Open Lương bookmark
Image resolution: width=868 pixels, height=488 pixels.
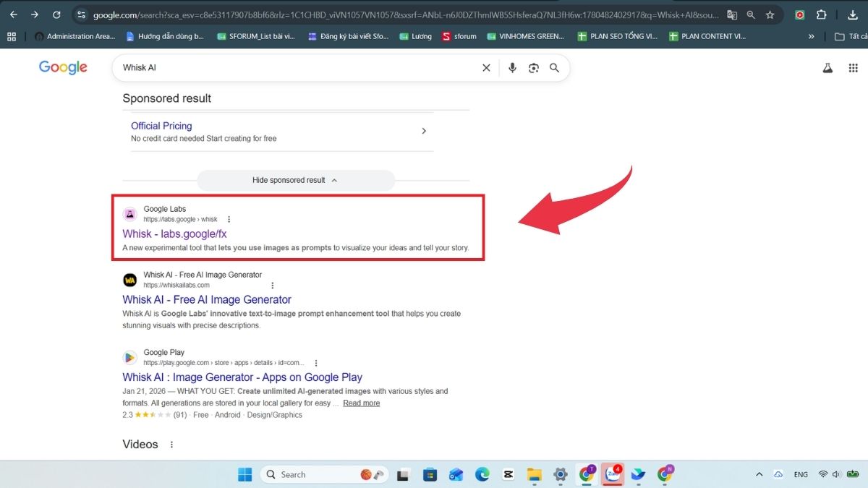[x=415, y=36]
